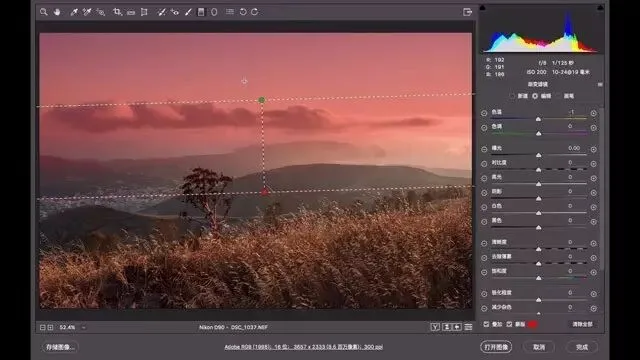
Task: Rotate image clockwise
Action: [x=255, y=12]
